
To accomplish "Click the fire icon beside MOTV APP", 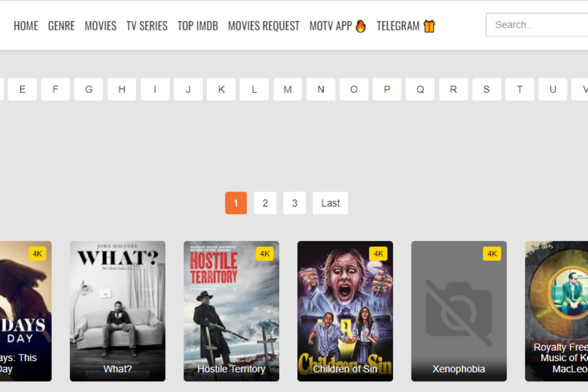I will click(361, 26).
